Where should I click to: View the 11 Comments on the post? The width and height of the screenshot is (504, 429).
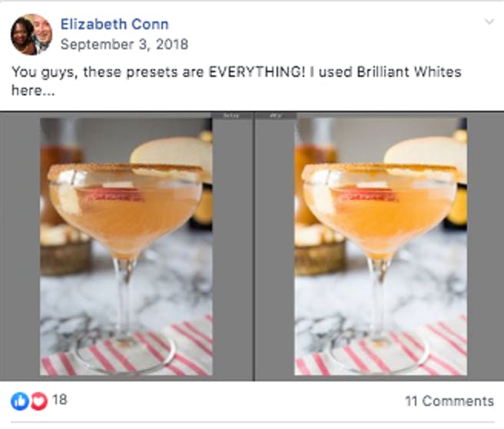click(449, 401)
